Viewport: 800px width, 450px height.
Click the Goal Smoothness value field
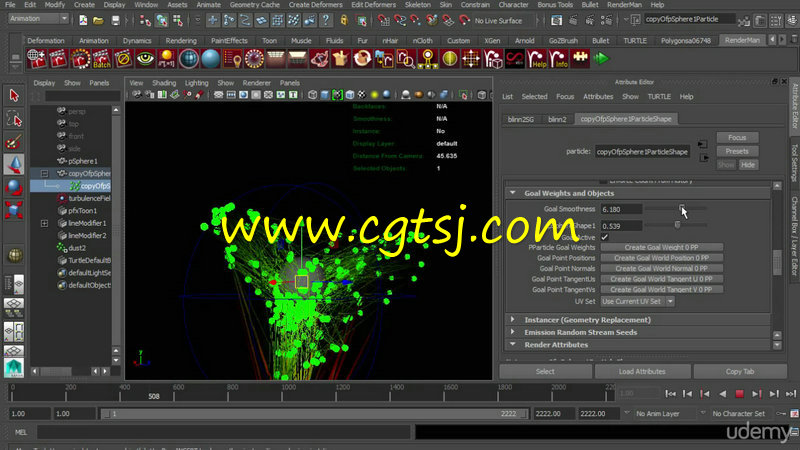621,209
